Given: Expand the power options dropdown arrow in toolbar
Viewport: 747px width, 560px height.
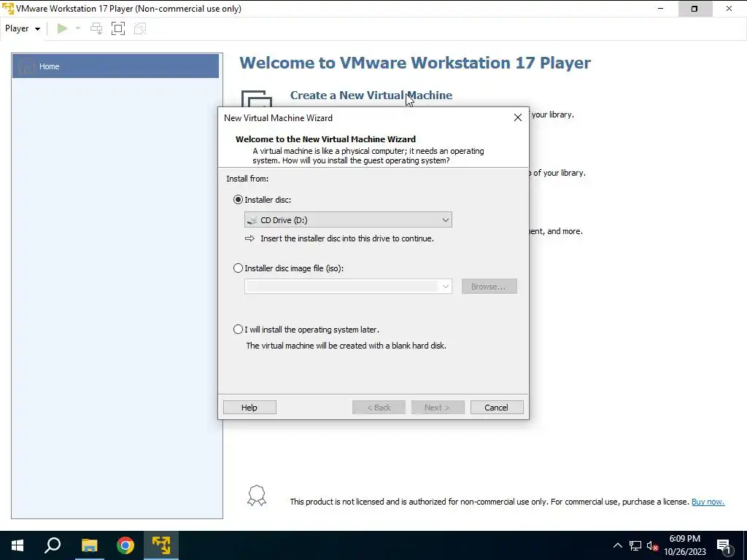Looking at the screenshot, I should 78,28.
